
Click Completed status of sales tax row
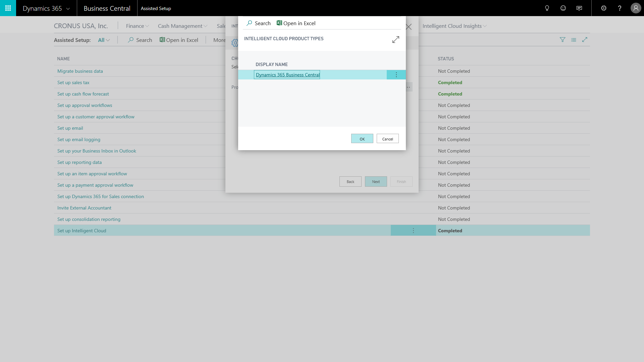[x=450, y=82]
